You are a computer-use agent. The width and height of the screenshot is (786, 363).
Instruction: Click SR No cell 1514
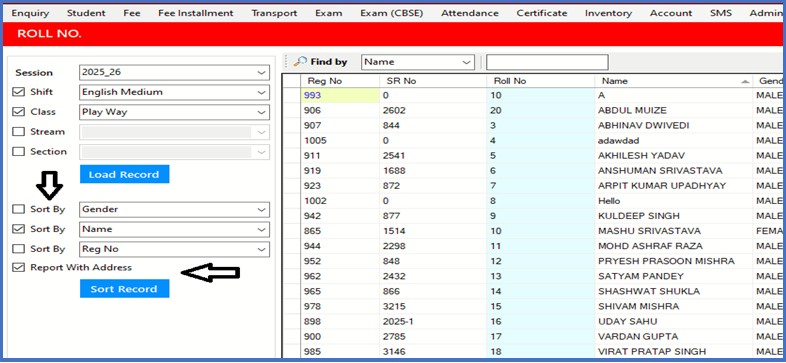click(433, 231)
